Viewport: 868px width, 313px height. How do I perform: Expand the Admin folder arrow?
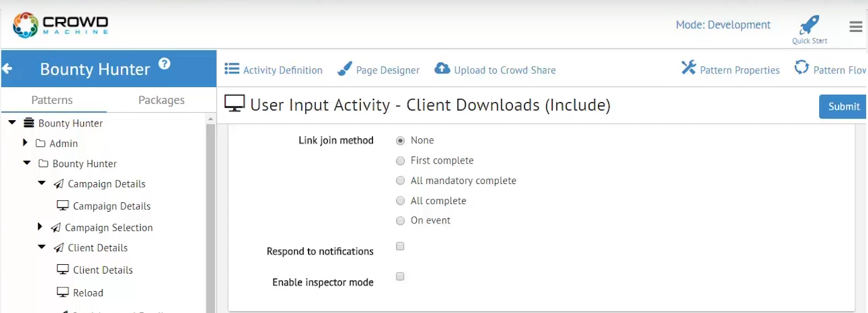[x=25, y=143]
